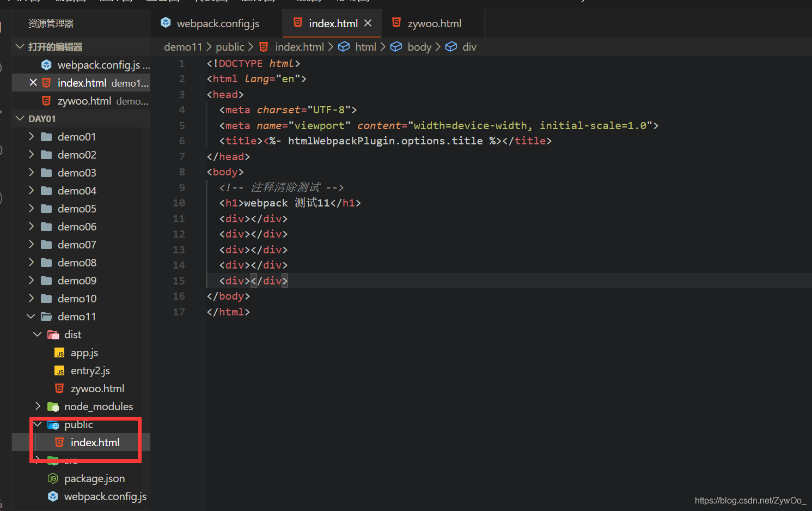Select html in the breadcrumb path
This screenshot has height=511, width=812.
pyautogui.click(x=365, y=47)
